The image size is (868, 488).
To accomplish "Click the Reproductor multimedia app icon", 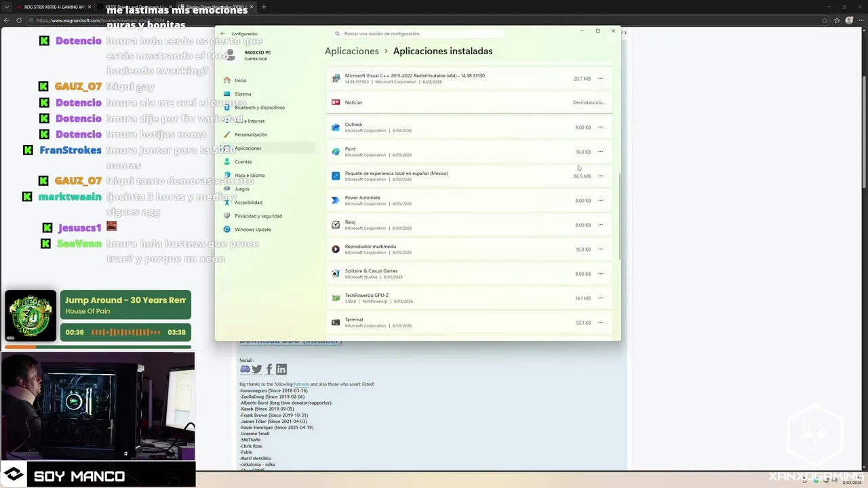I will coord(336,249).
